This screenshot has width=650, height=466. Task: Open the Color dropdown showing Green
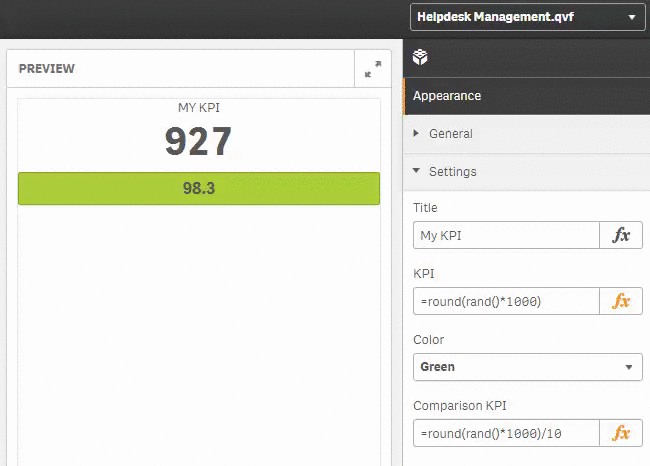pyautogui.click(x=527, y=367)
